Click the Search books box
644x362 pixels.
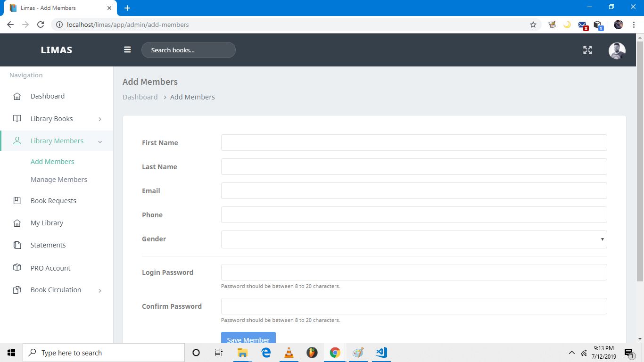[x=189, y=50]
